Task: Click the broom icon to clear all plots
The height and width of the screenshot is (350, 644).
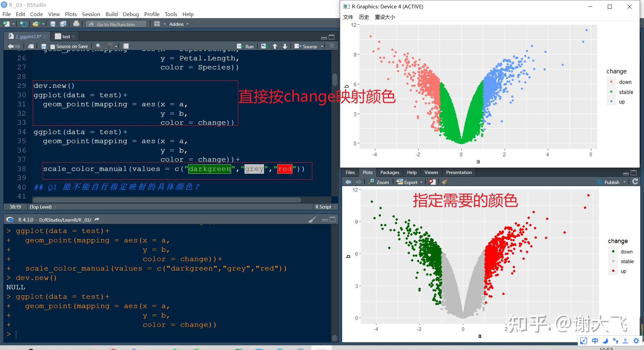Action: click(x=445, y=182)
